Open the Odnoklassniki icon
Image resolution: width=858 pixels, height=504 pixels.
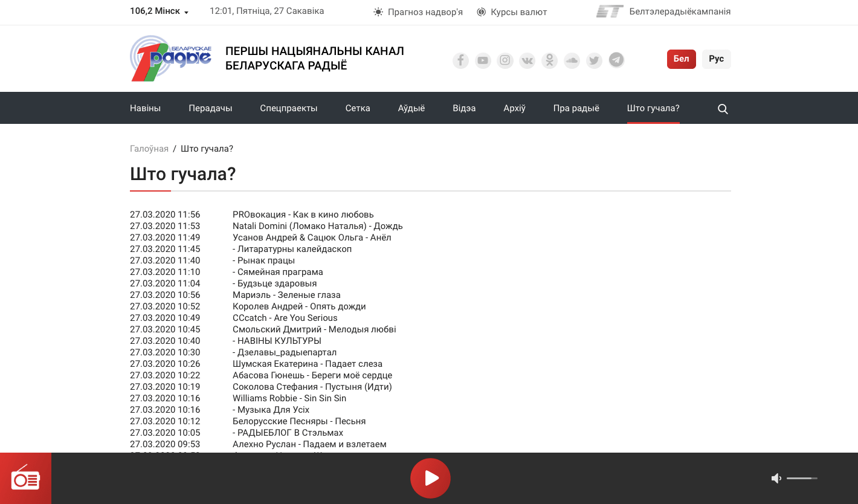click(x=549, y=60)
